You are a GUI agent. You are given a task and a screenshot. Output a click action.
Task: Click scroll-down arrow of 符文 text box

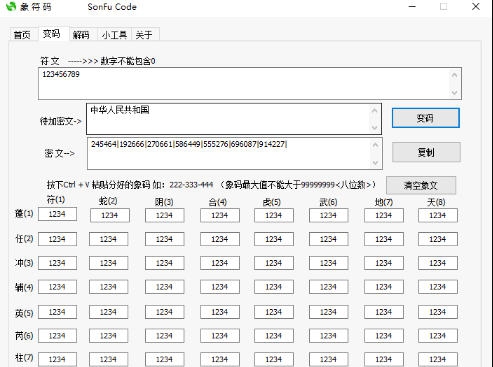point(454,92)
